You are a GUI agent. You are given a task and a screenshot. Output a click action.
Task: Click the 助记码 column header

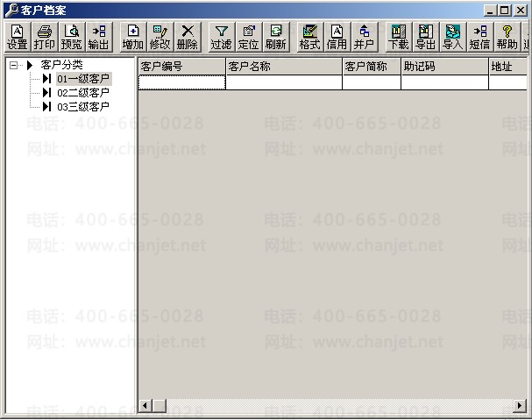445,67
